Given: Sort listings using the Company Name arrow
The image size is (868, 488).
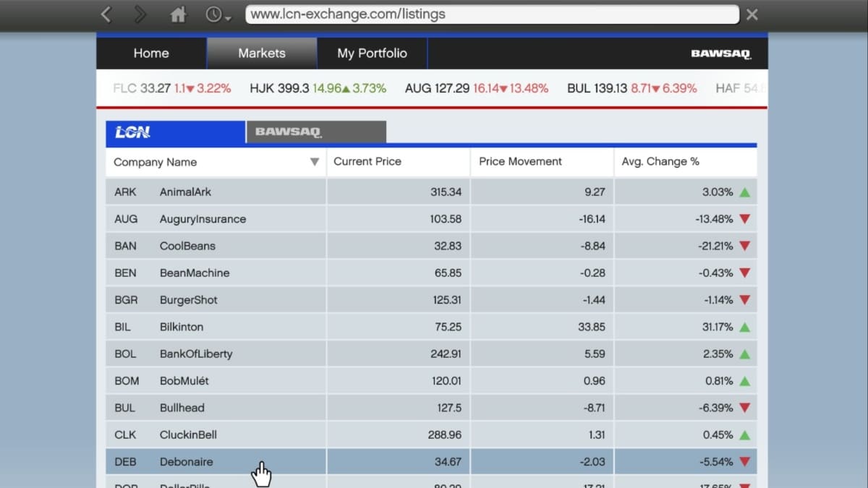Looking at the screenshot, I should tap(314, 162).
